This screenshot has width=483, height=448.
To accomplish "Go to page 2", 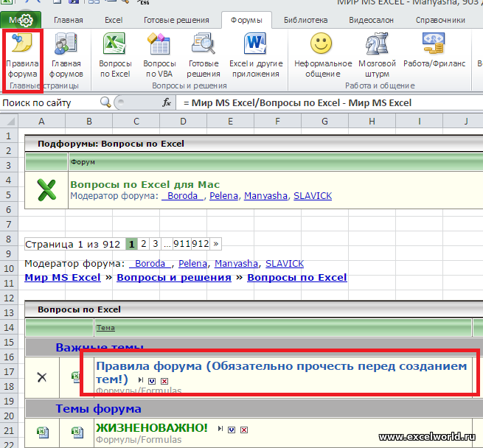I will pos(143,244).
